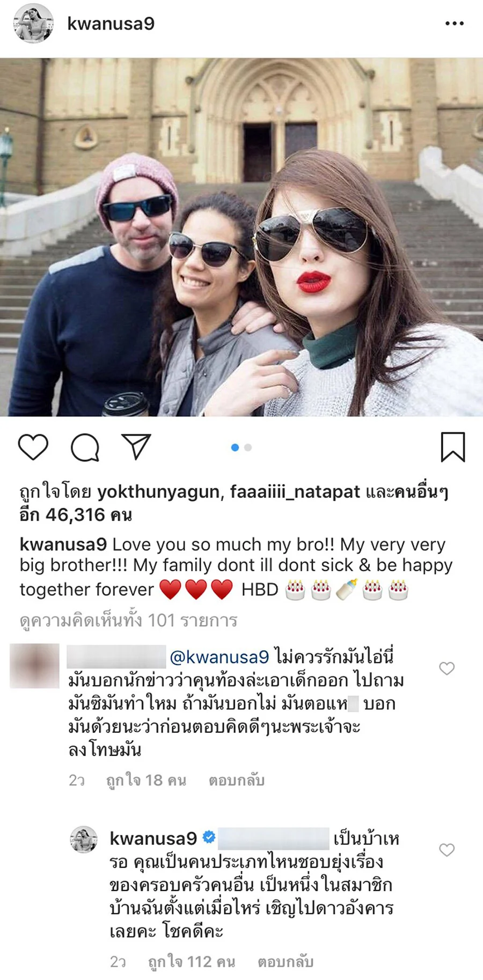
Task: Tap the heart like icon under the photo
Action: (33, 447)
